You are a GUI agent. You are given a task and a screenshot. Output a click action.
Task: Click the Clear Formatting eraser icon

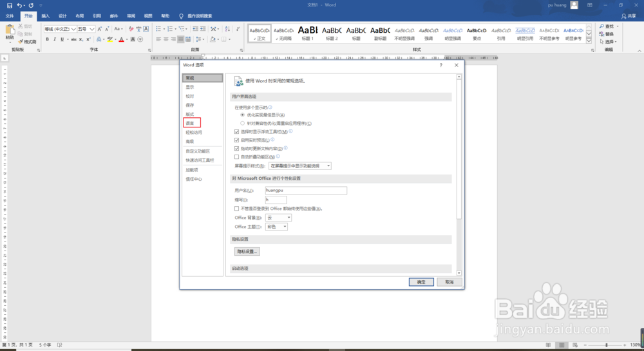131,29
